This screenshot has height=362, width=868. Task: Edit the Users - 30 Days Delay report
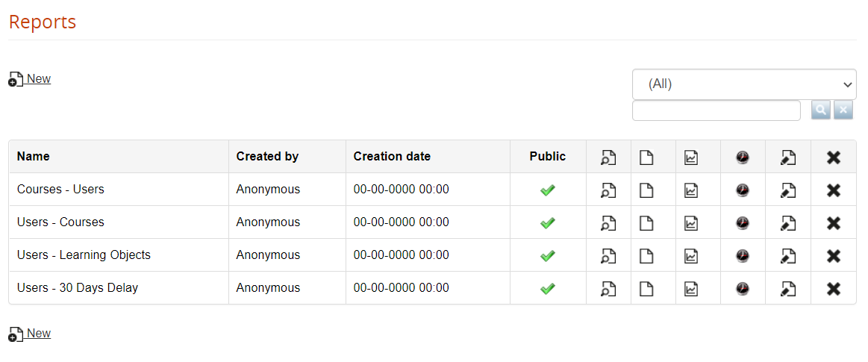coord(788,289)
